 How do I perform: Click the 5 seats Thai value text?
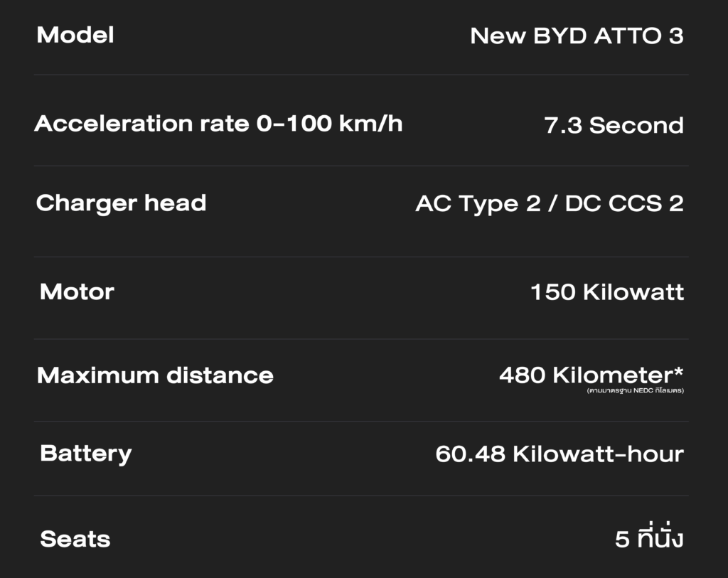click(649, 540)
